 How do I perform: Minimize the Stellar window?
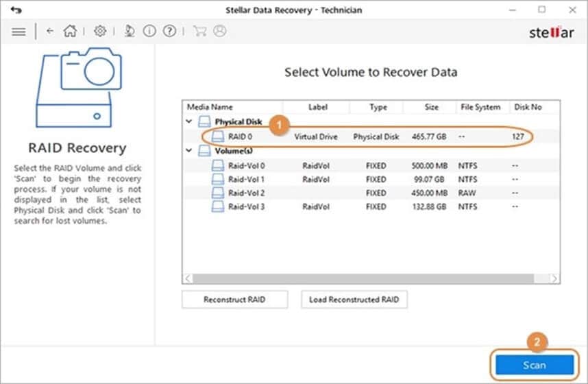[512, 10]
